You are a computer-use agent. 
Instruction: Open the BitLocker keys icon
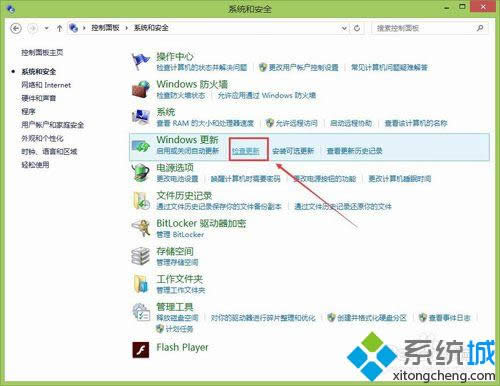[x=141, y=228]
